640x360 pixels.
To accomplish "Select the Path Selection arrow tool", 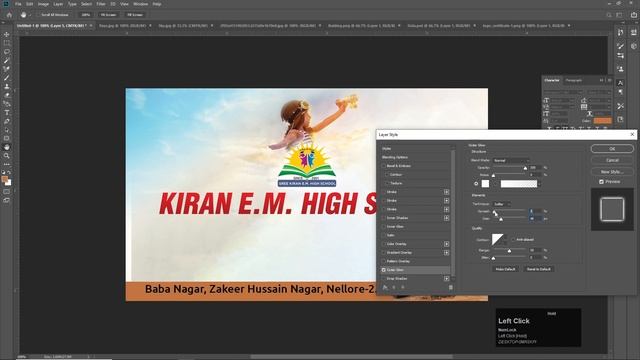I will click(x=7, y=130).
